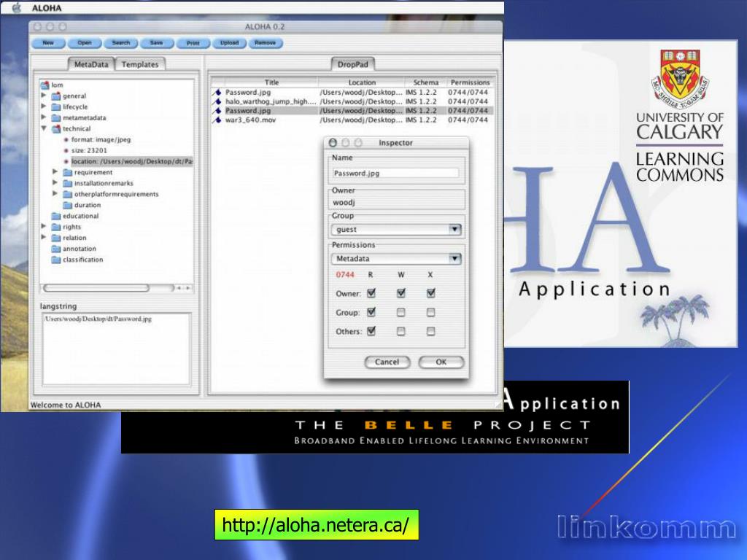Viewport: 747px width, 560px height.
Task: Click the file icon of war3_640.mov row
Action: click(x=217, y=120)
